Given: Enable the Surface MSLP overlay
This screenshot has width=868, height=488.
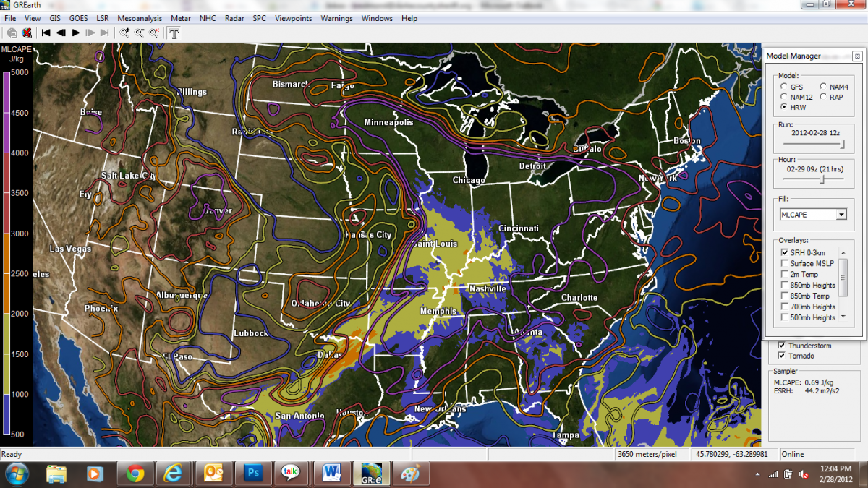Looking at the screenshot, I should pos(786,263).
